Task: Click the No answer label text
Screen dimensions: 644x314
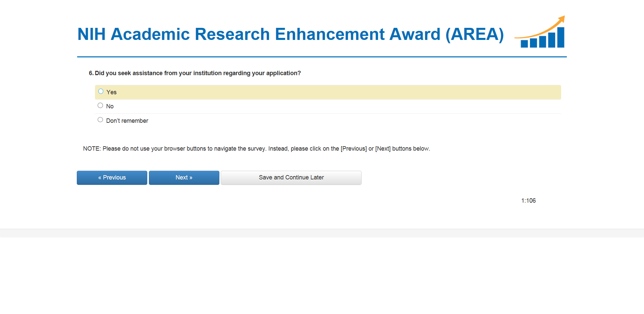Action: click(x=110, y=106)
